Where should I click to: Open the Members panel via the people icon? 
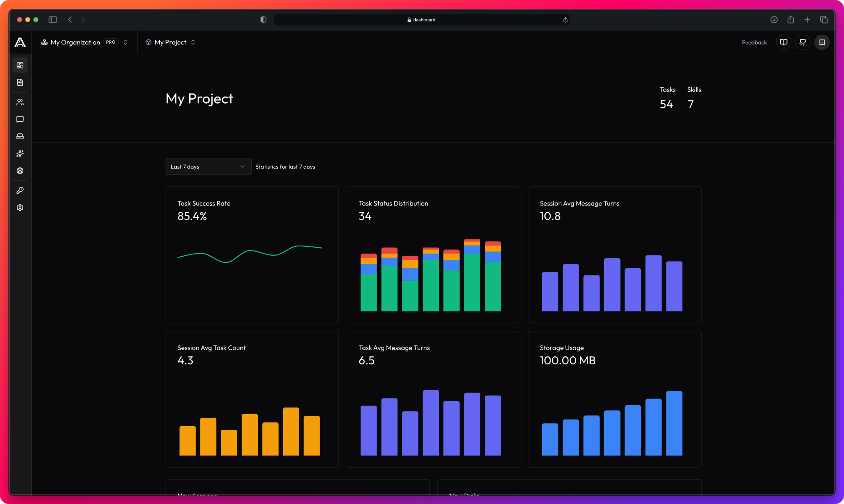tap(20, 101)
